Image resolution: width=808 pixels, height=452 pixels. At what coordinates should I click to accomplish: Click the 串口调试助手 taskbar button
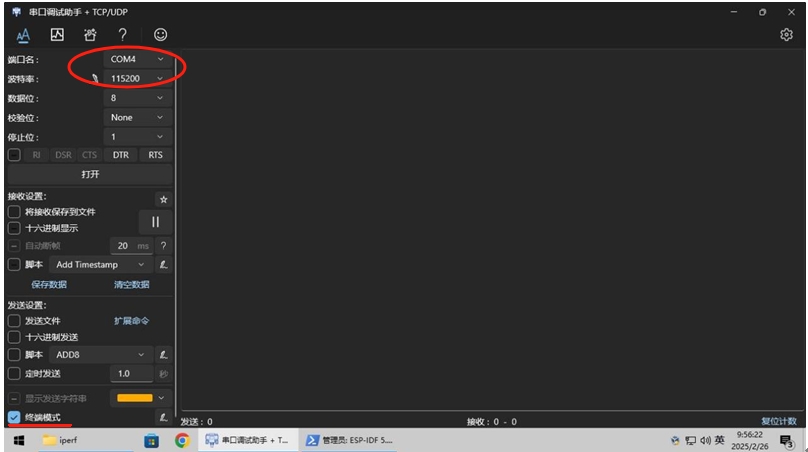pos(248,440)
